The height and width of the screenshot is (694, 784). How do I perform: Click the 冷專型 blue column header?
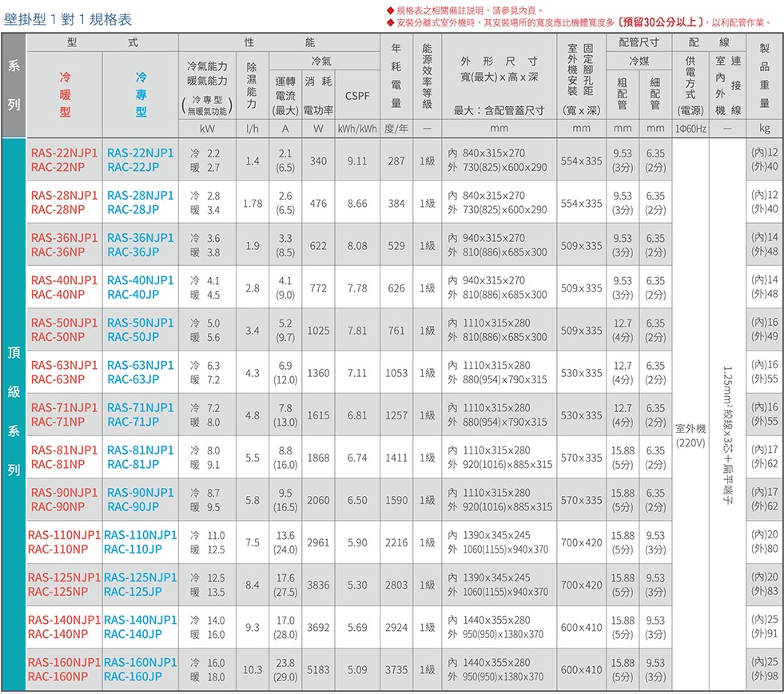coord(141,95)
